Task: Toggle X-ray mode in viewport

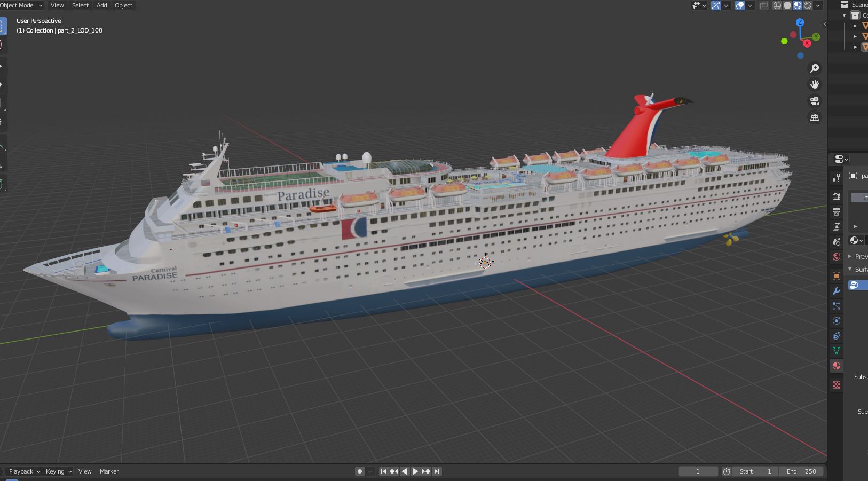Action: tap(764, 5)
